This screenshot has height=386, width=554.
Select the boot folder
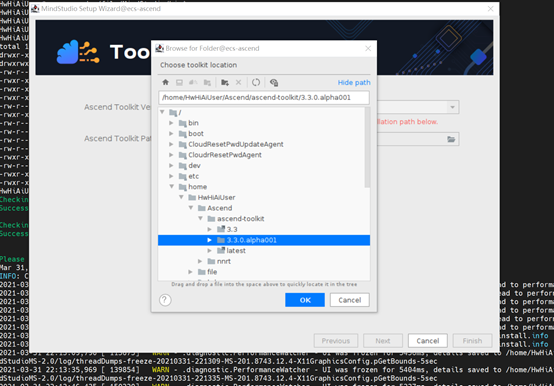coord(191,133)
